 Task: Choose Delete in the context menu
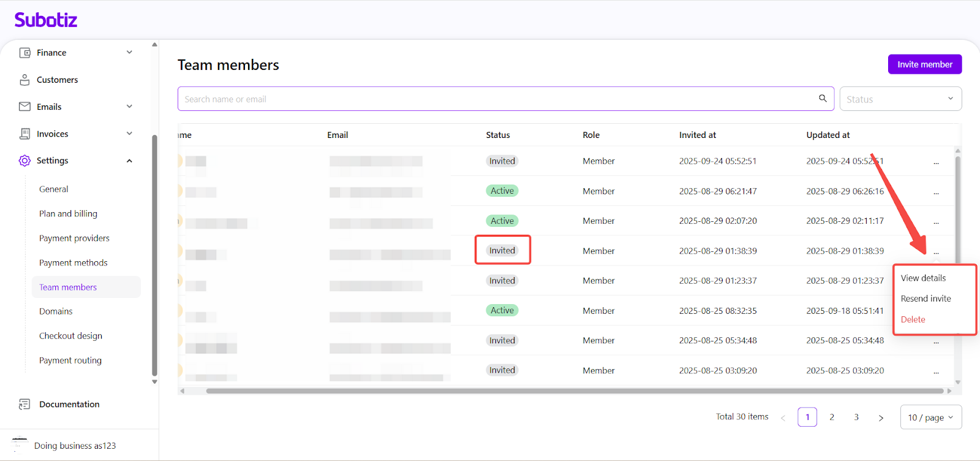click(x=913, y=319)
